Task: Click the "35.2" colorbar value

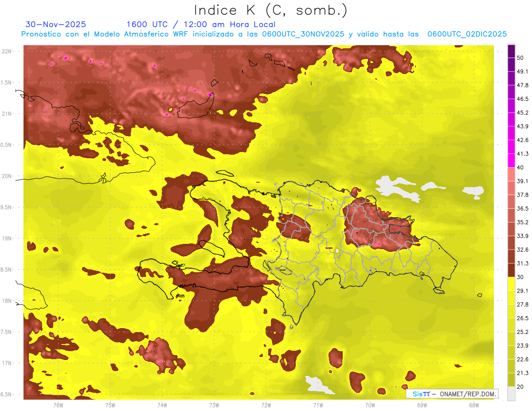Action: click(x=522, y=222)
